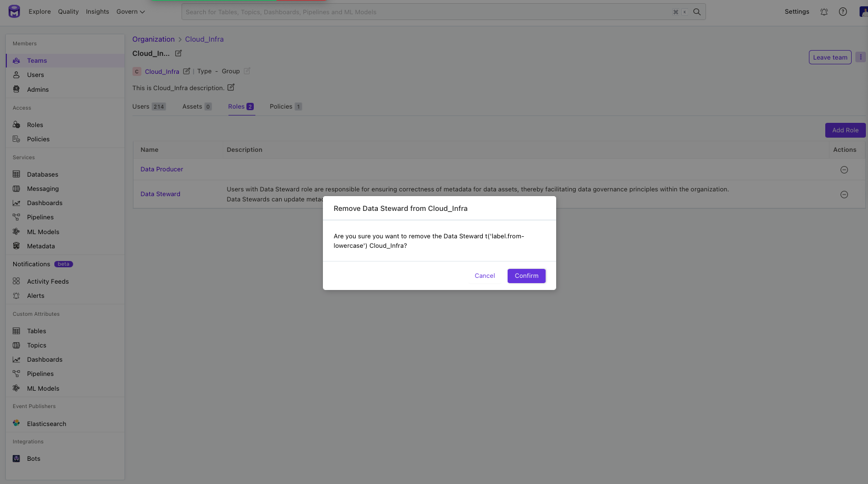Click the Name column header
The image size is (868, 484).
149,150
